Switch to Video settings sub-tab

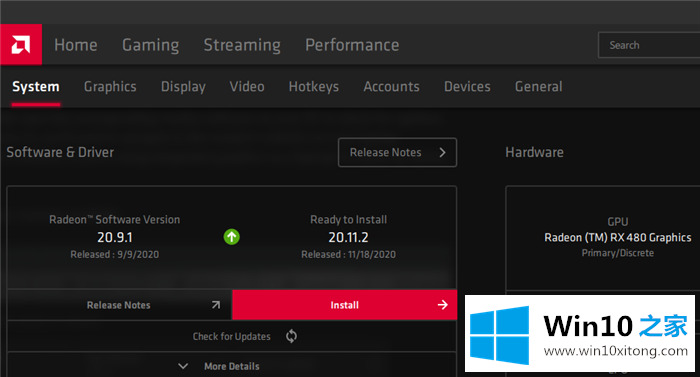pos(247,86)
